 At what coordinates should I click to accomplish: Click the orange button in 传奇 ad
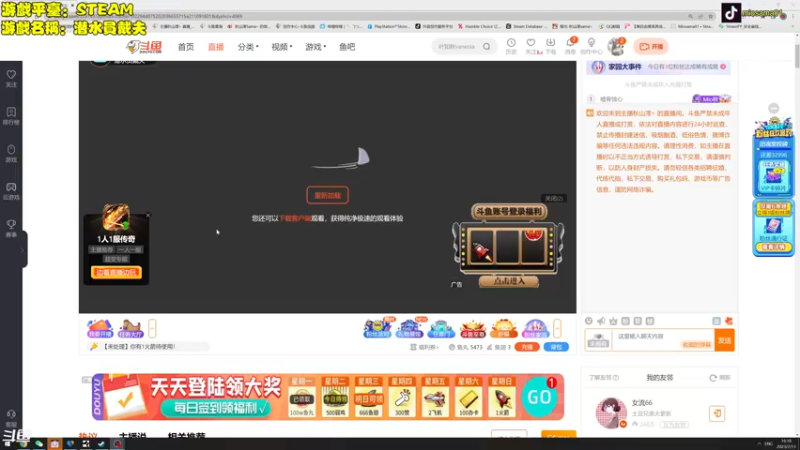[116, 272]
